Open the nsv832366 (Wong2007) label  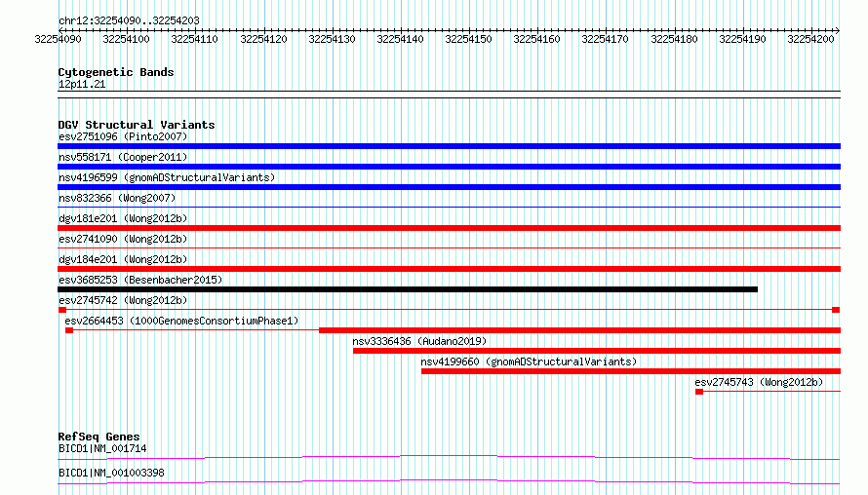[117, 198]
